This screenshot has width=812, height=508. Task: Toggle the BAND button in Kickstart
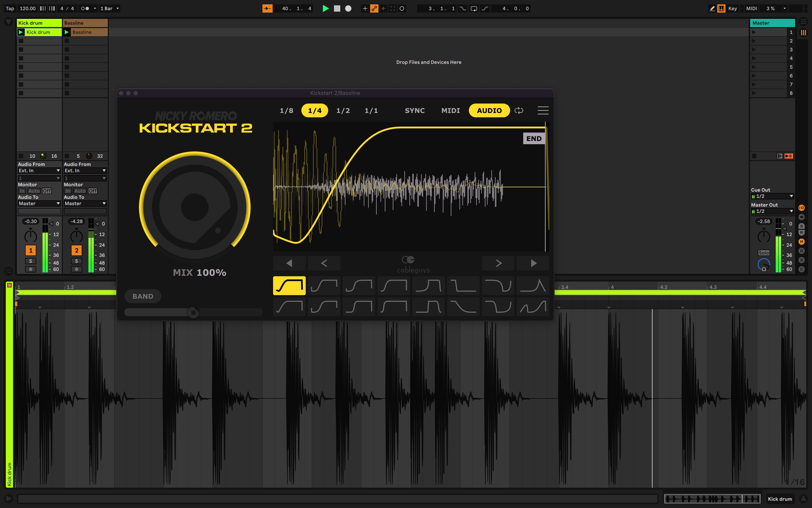pos(143,296)
